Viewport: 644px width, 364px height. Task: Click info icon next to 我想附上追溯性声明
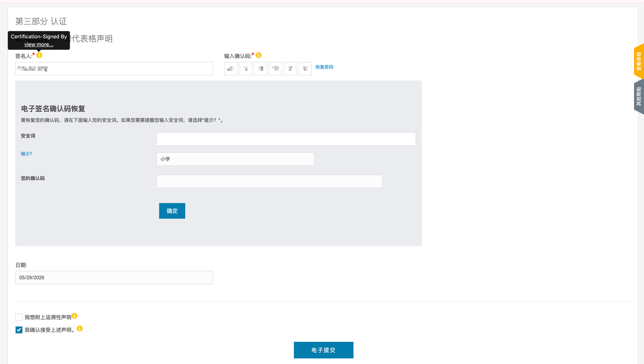coord(74,316)
